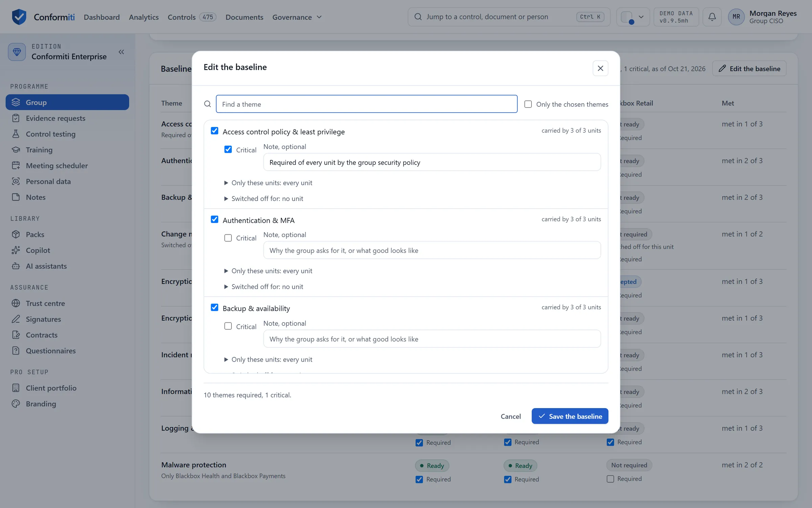The width and height of the screenshot is (812, 508).
Task: Click the Meeting scheduler calendar icon
Action: click(16, 166)
